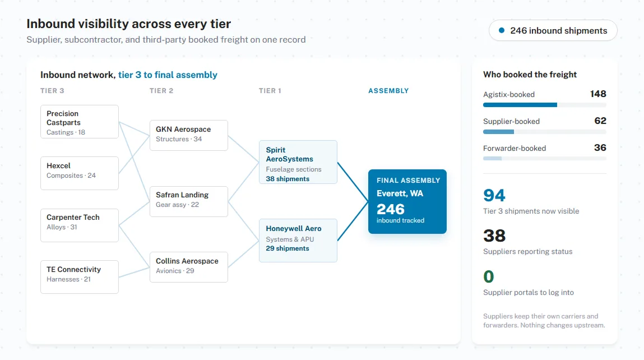Click the Forwarder-booked progress bar
Image resolution: width=644 pixels, height=360 pixels.
pyautogui.click(x=545, y=159)
